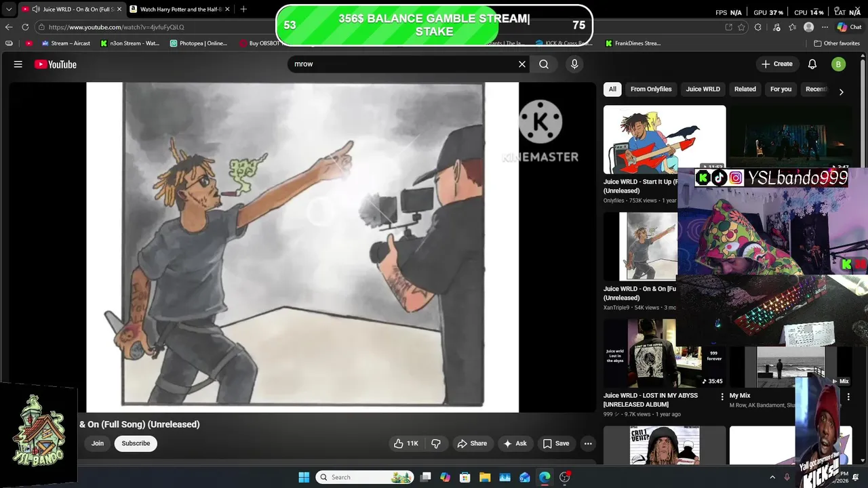868x488 pixels.
Task: Go to the YouTube home logo
Action: pos(56,64)
